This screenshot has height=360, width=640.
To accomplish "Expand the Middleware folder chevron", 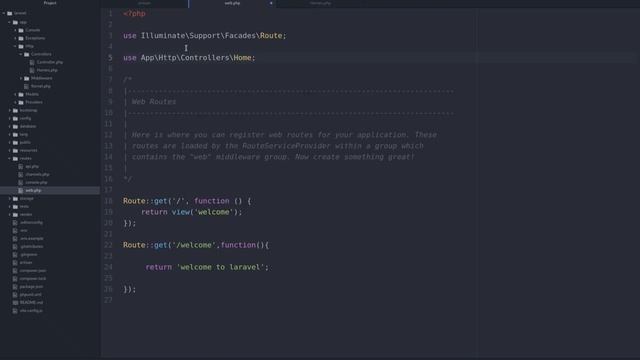I will click(21, 78).
